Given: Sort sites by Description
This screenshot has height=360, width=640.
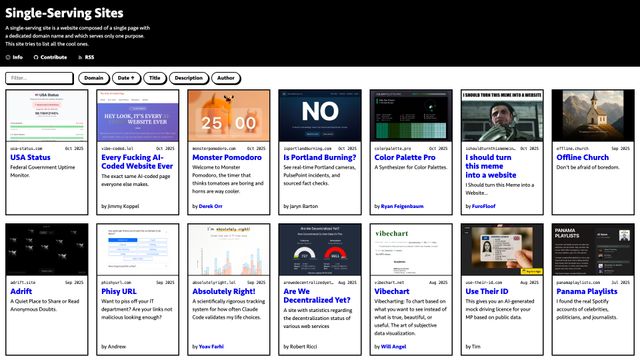Looking at the screenshot, I should click(x=189, y=78).
